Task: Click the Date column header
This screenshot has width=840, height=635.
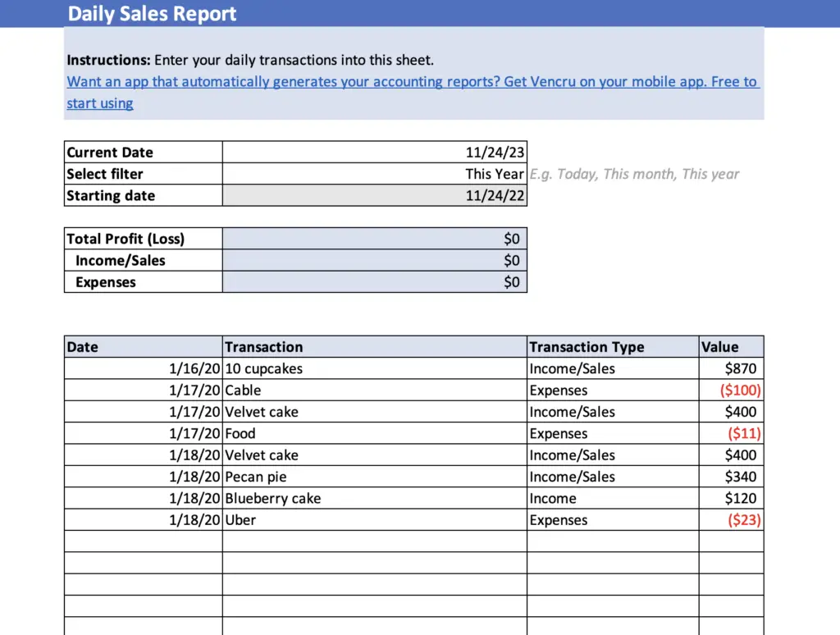Action: [x=143, y=347]
